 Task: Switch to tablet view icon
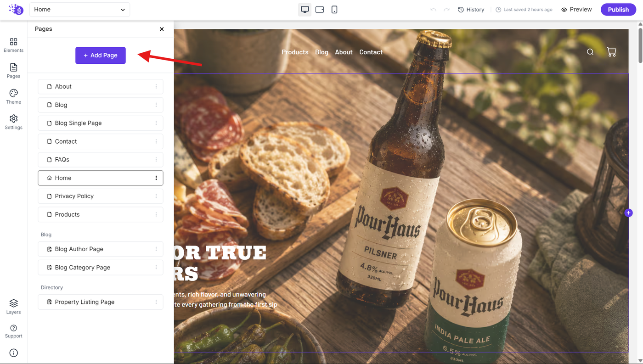[320, 10]
